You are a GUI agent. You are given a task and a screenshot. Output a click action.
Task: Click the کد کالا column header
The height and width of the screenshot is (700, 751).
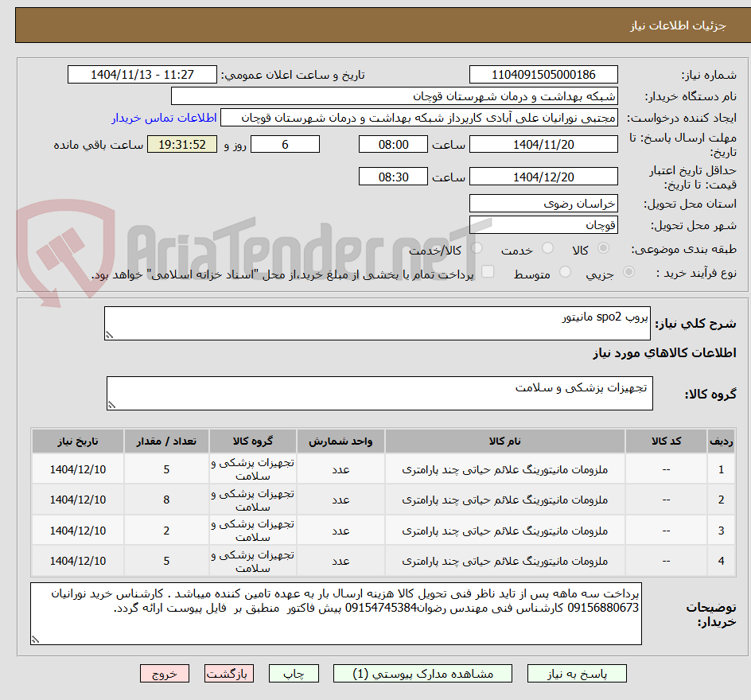coord(666,441)
